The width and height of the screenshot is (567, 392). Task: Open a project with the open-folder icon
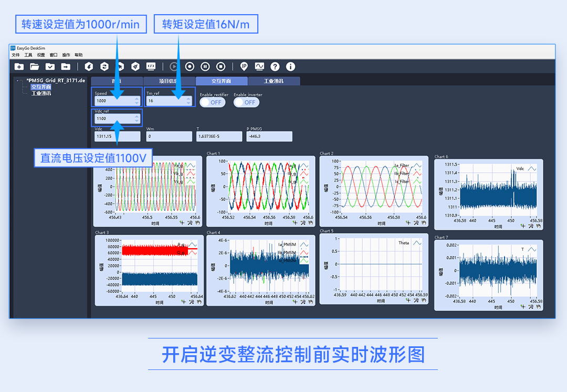point(34,67)
